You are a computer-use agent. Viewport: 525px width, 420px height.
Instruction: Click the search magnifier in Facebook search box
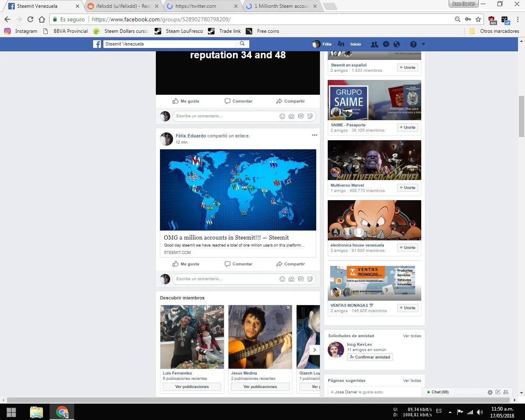242,43
